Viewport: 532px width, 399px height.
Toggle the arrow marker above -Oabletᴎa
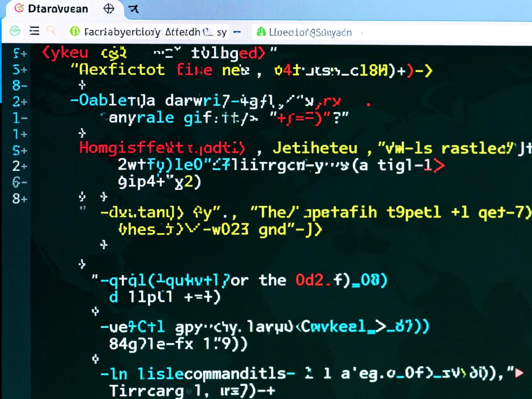point(83,85)
